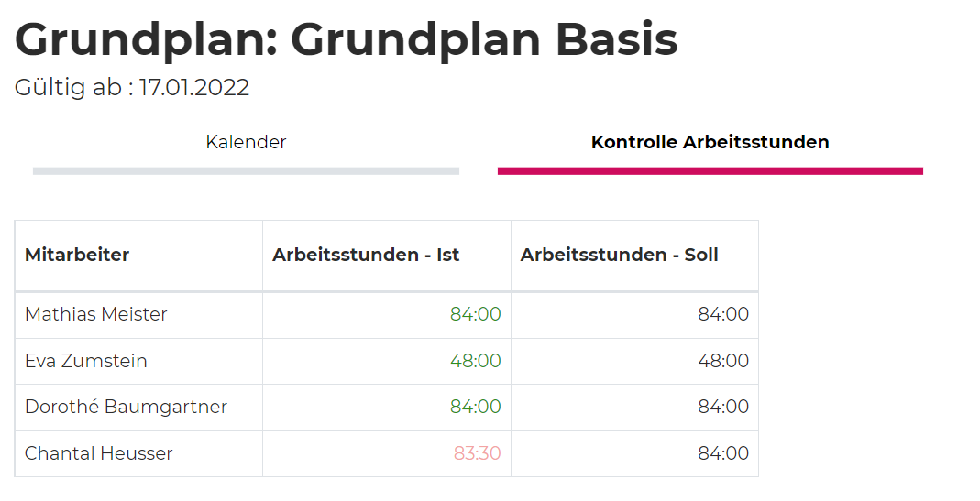
Task: Select employee Mathias Meister
Action: (96, 314)
